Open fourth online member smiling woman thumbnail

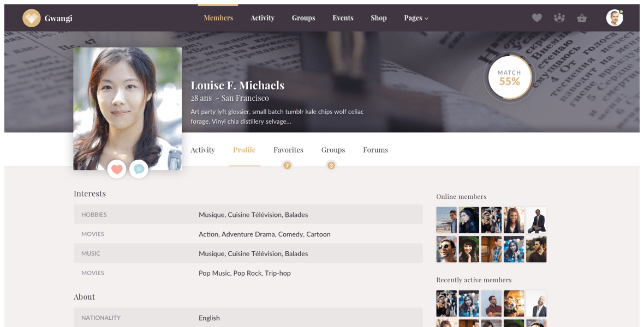pos(514,220)
